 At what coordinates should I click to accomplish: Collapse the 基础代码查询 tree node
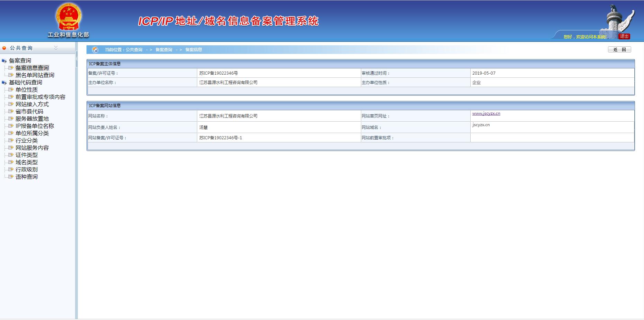point(4,83)
